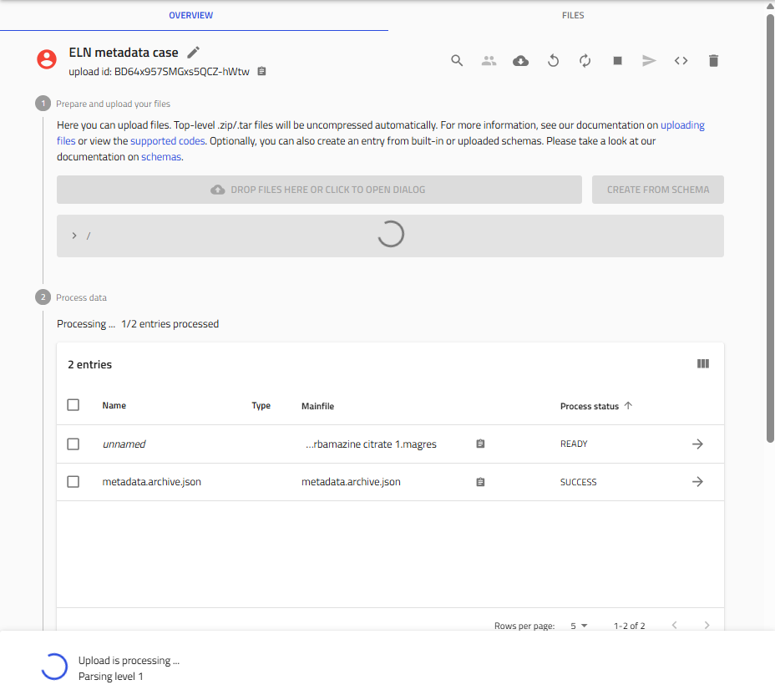775x700 pixels.
Task: Go to next table page
Action: point(707,626)
